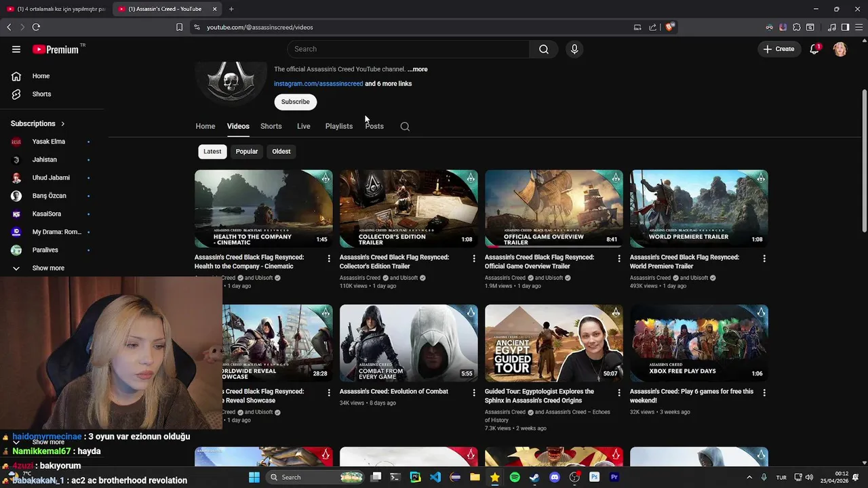Click the search magnifier button

tap(544, 49)
